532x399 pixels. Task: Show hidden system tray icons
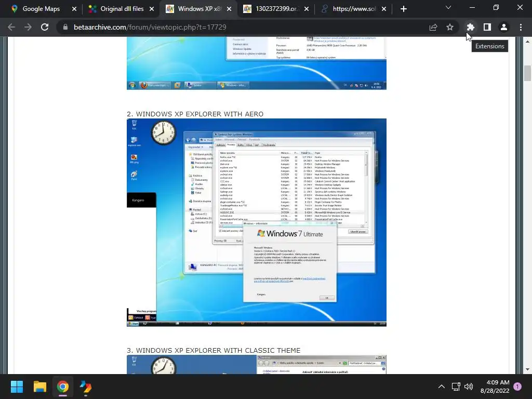pyautogui.click(x=442, y=387)
